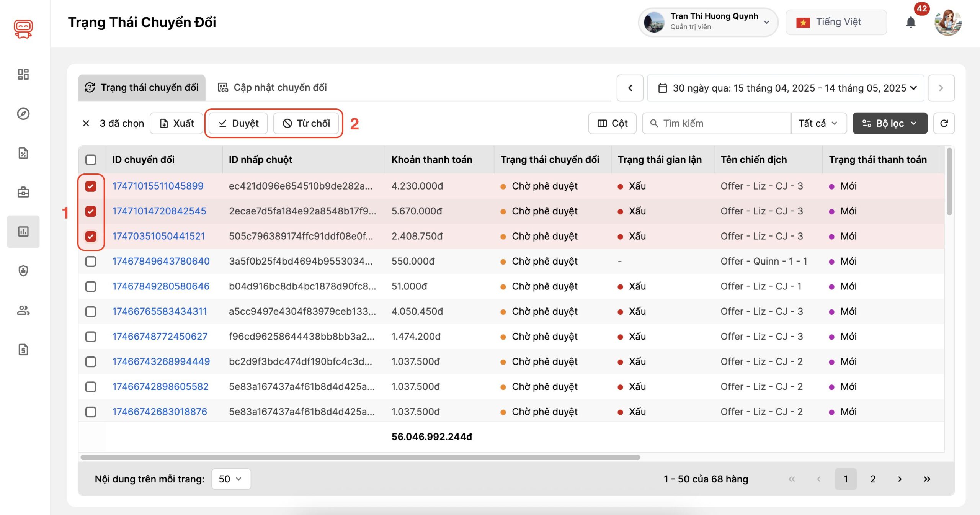Click the notification bell icon
Image resolution: width=980 pixels, height=515 pixels.
911,22
